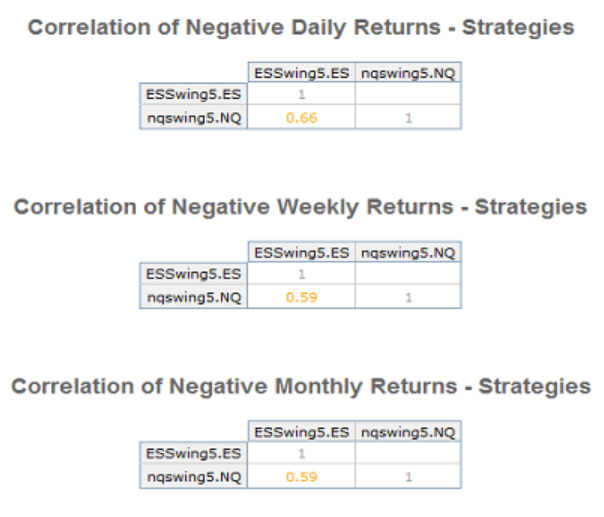Click the nqswing5.NQ diagonal 1 in Monthly table

coord(408,477)
